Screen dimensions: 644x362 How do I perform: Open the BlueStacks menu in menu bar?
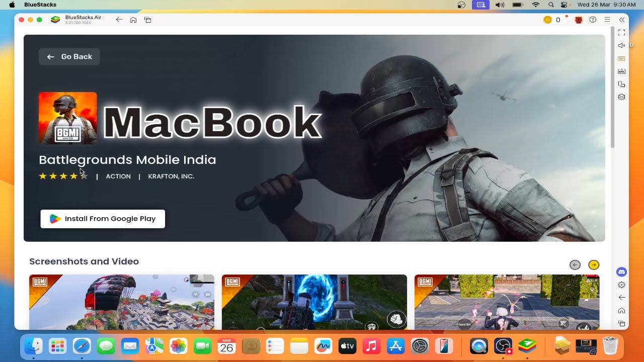point(40,5)
